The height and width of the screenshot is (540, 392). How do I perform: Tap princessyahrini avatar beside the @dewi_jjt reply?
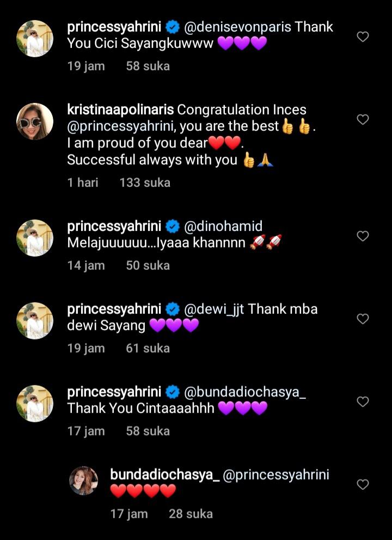point(35,321)
